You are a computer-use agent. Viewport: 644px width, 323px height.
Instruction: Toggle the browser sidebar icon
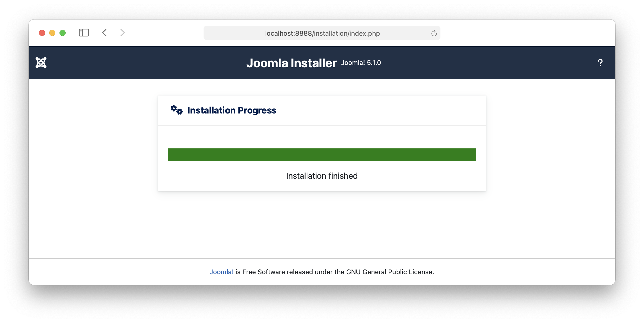point(84,33)
